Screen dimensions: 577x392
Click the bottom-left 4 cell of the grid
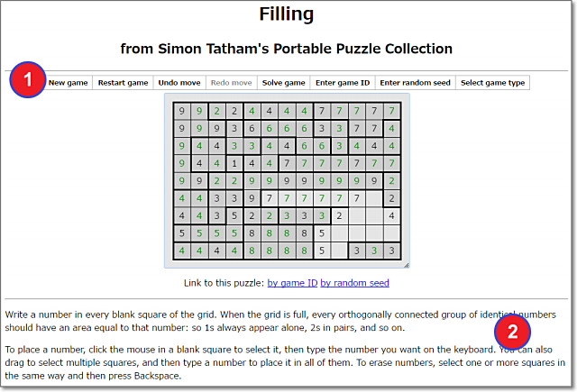(183, 251)
